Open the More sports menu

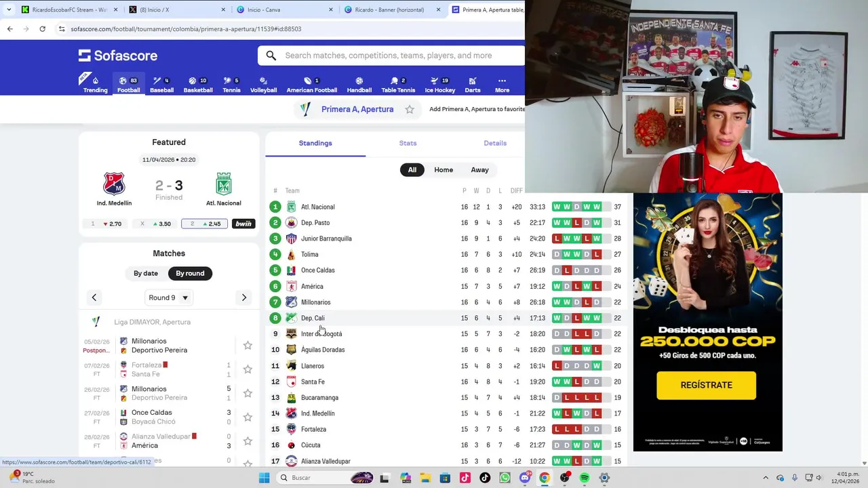(502, 85)
